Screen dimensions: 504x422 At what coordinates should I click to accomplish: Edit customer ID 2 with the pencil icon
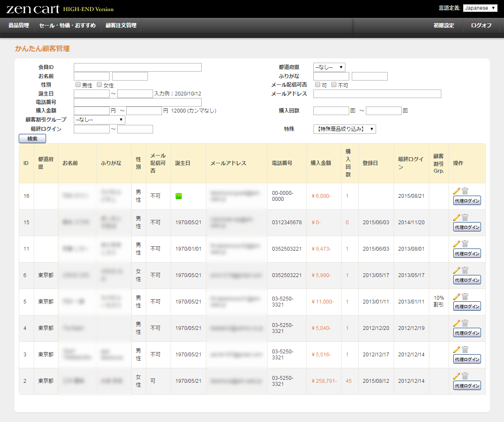456,376
